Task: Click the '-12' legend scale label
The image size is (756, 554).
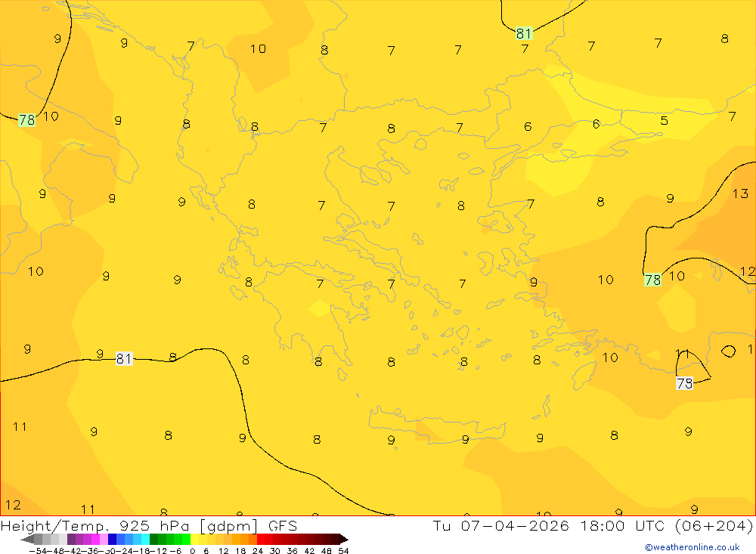Action: 158,551
